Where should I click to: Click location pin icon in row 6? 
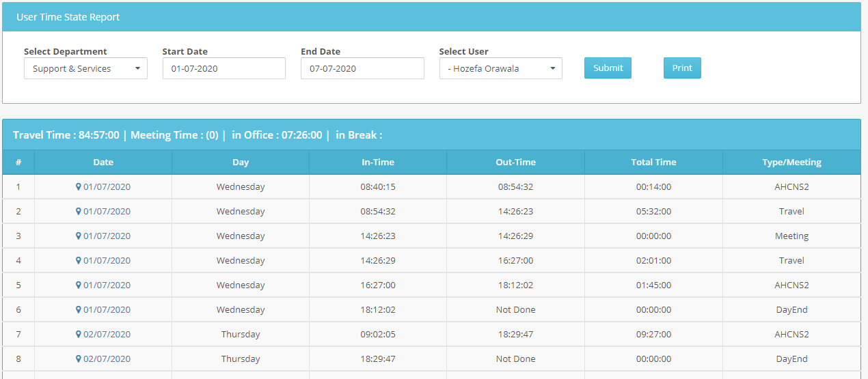(x=79, y=310)
